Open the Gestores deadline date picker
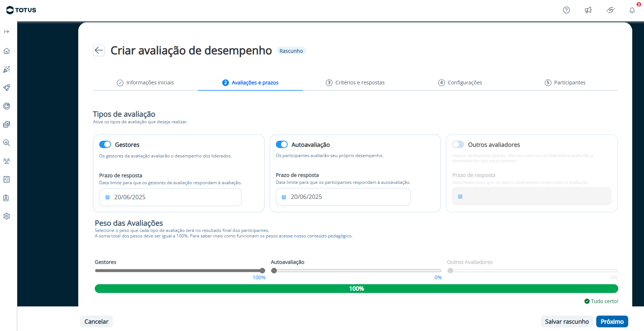The image size is (644, 331). [170, 197]
